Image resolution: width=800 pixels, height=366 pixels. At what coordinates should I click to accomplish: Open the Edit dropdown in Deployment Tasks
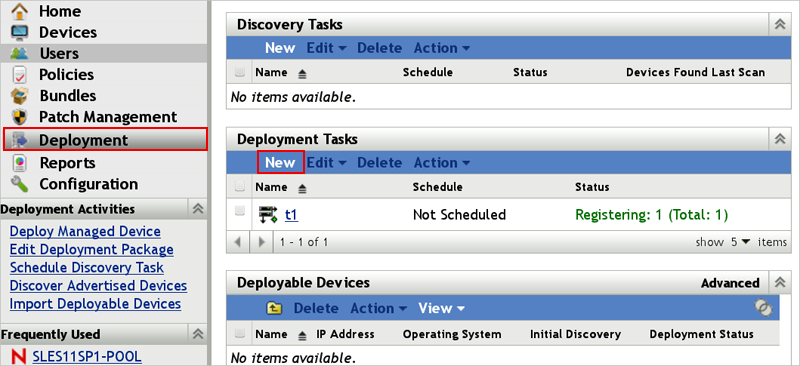[327, 163]
